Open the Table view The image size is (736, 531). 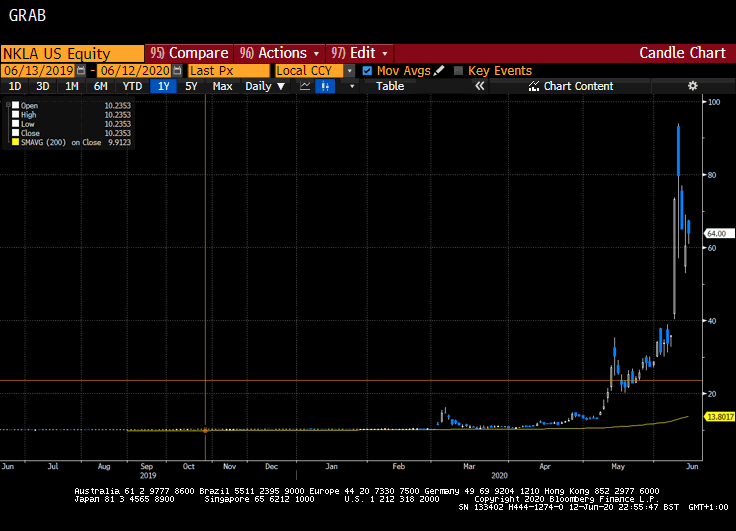390,86
